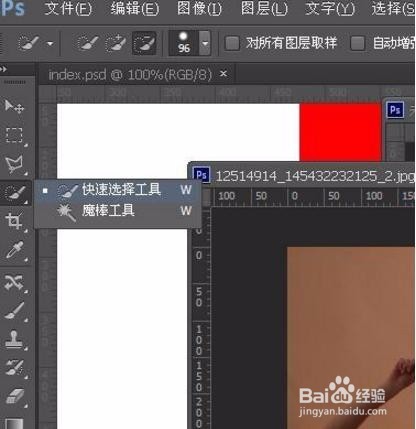The width and height of the screenshot is (416, 429).
Task: Select the History Brush tool
Action: click(14, 367)
